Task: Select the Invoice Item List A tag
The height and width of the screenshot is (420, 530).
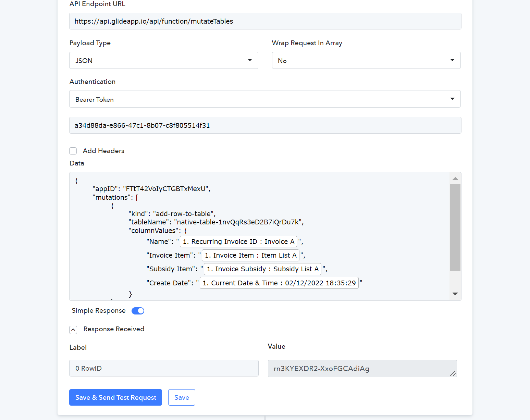Action: [250, 255]
